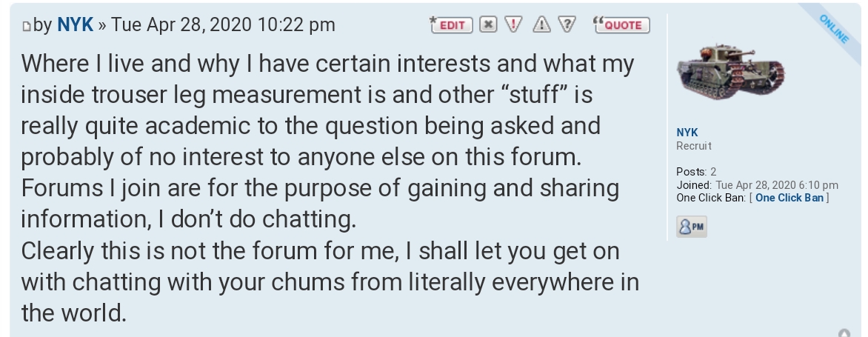
Task: Open the tank avatar image
Action: (x=730, y=72)
